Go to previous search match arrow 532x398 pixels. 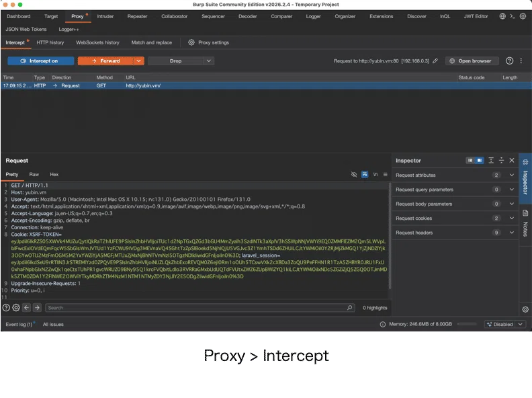pyautogui.click(x=26, y=308)
